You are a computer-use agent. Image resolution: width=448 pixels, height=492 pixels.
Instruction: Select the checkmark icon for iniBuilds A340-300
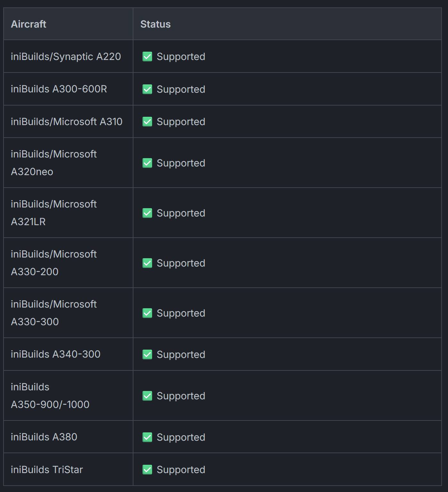[x=147, y=354]
